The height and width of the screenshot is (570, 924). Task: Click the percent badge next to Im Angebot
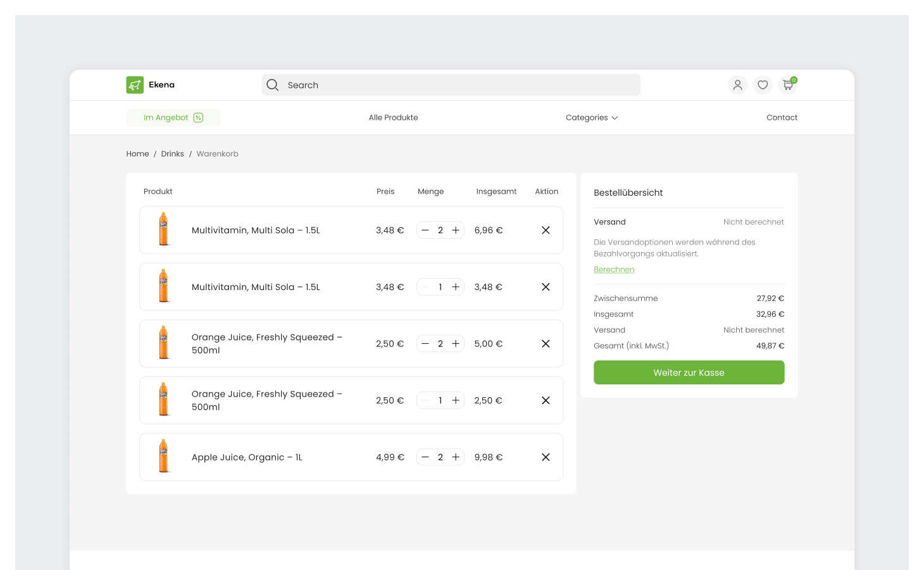(199, 117)
